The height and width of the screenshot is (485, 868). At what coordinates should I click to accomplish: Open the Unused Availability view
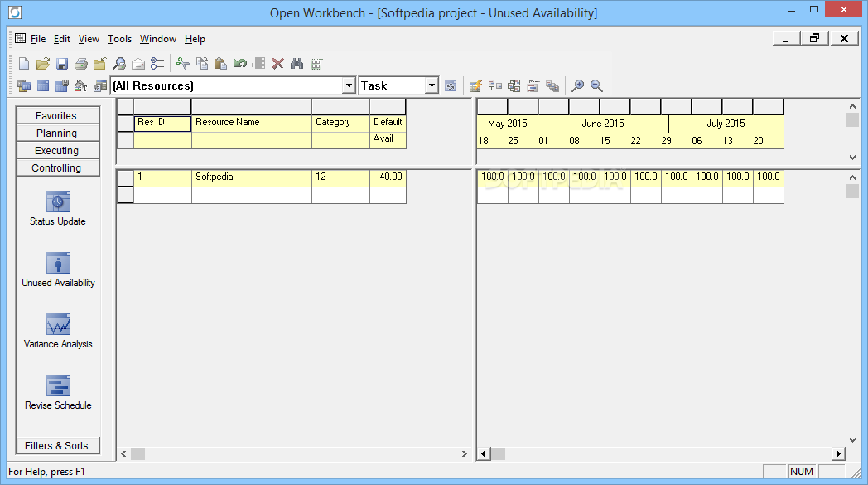[58, 270]
